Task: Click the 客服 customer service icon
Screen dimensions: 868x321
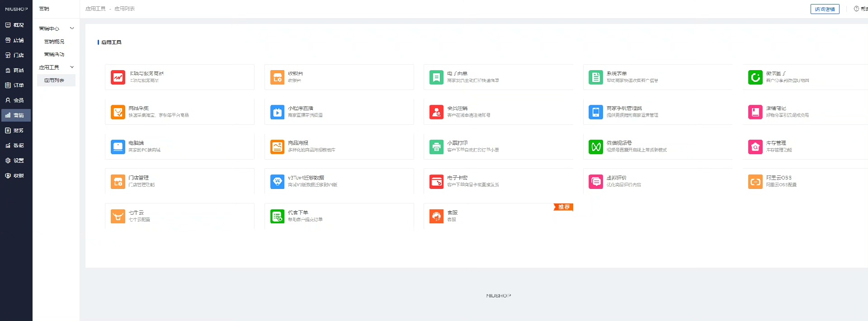Action: 436,216
